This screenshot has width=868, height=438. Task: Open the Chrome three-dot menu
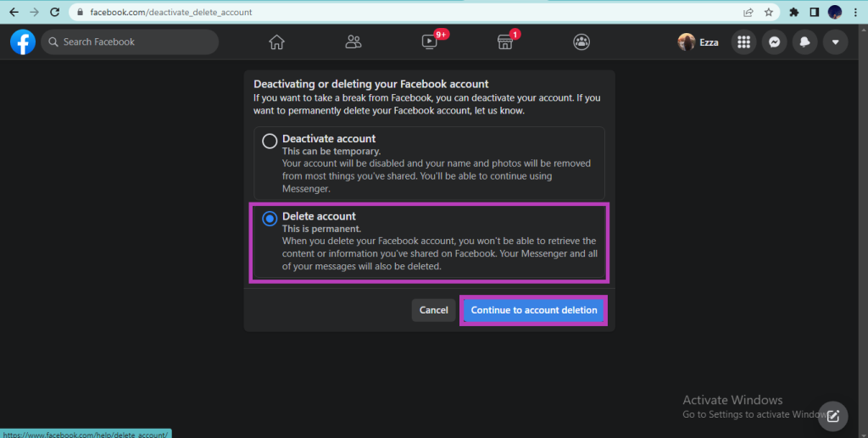click(x=855, y=12)
